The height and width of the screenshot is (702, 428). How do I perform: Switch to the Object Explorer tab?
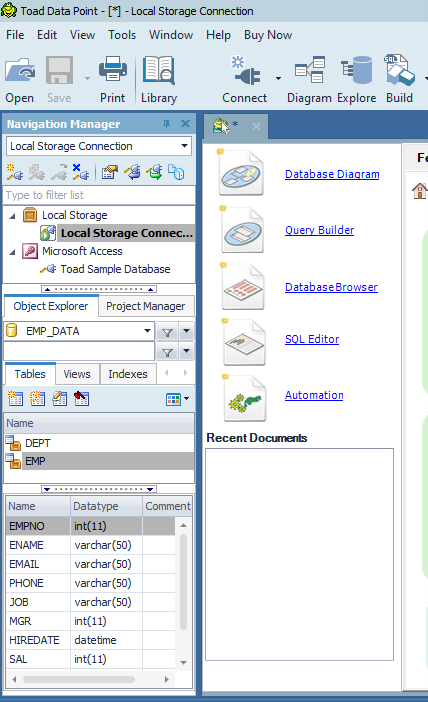(51, 306)
